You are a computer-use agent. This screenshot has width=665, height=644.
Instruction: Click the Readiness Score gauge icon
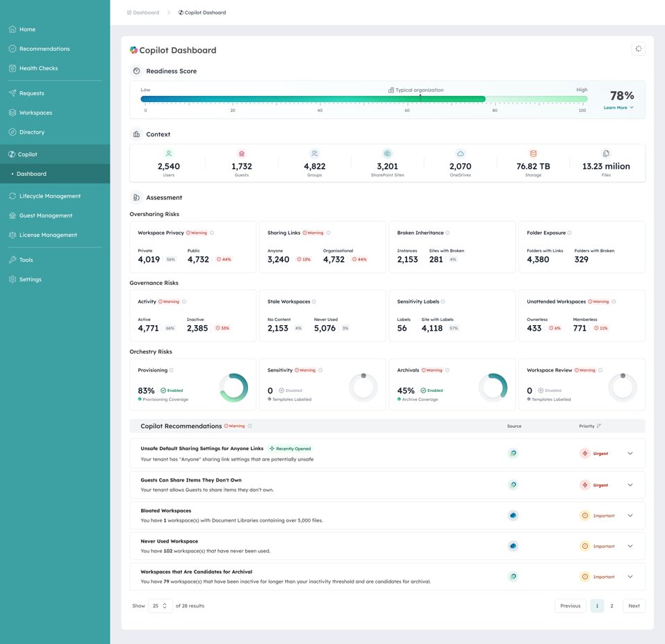coord(137,72)
